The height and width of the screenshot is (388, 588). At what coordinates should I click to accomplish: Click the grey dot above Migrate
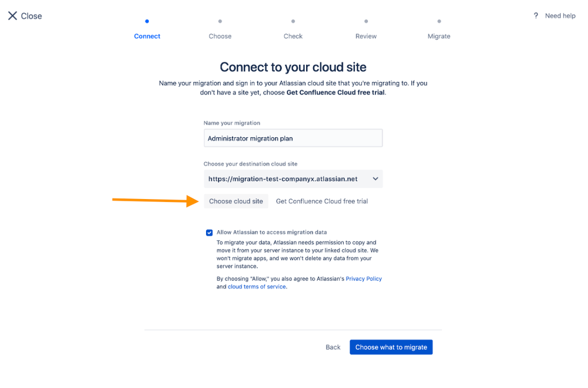pyautogui.click(x=439, y=21)
